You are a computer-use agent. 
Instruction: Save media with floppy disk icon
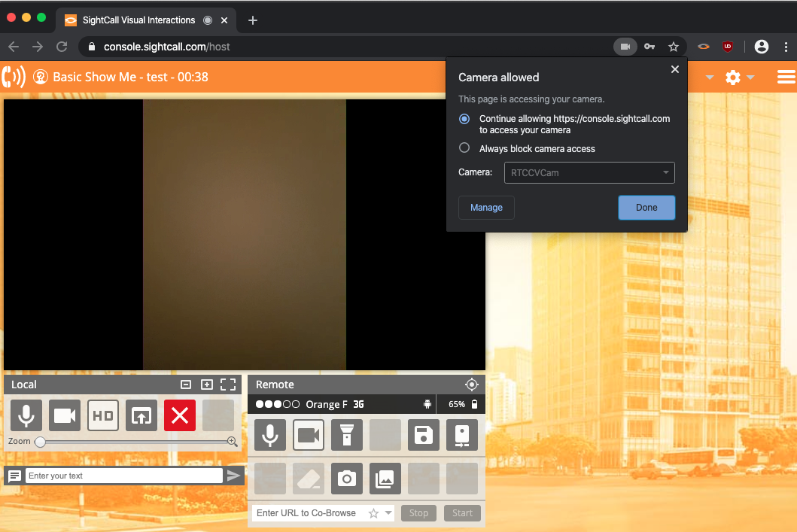(424, 435)
